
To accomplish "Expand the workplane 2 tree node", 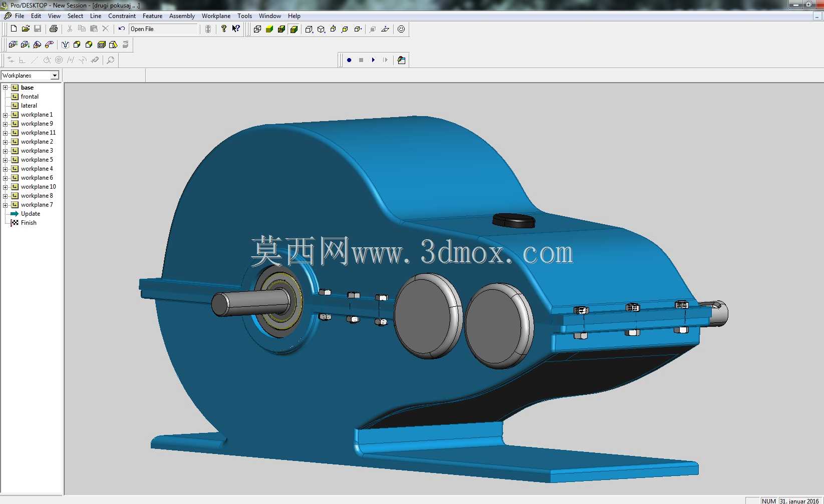I will tap(6, 142).
